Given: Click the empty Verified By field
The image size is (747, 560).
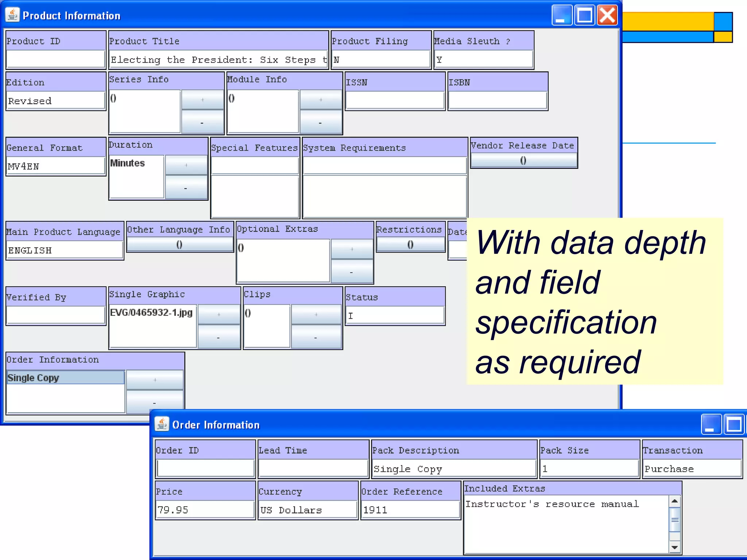Looking at the screenshot, I should click(x=55, y=315).
